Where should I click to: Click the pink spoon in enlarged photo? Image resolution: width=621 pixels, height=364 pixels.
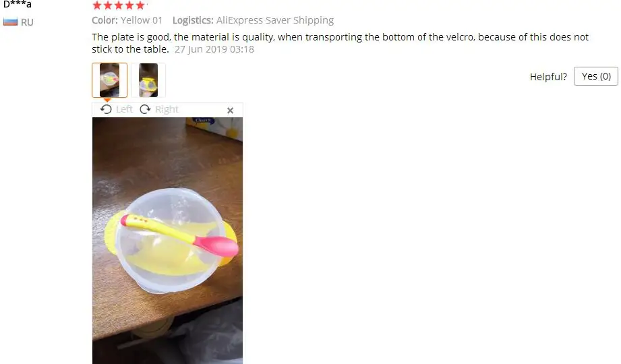pos(180,235)
